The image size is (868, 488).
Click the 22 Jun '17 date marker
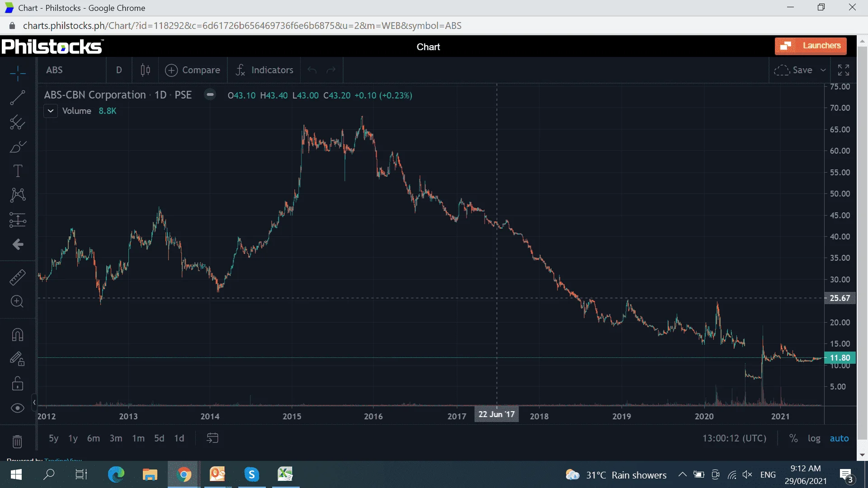tap(496, 414)
